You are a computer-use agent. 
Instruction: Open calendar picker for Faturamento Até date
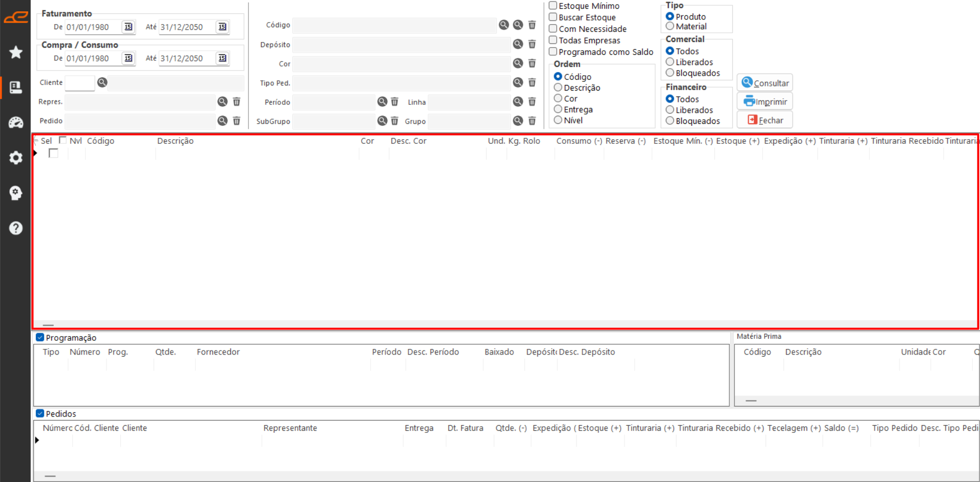(x=222, y=27)
